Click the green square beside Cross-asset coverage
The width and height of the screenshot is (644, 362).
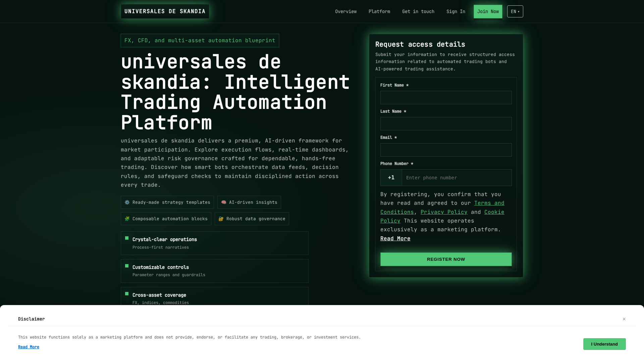pos(127,294)
